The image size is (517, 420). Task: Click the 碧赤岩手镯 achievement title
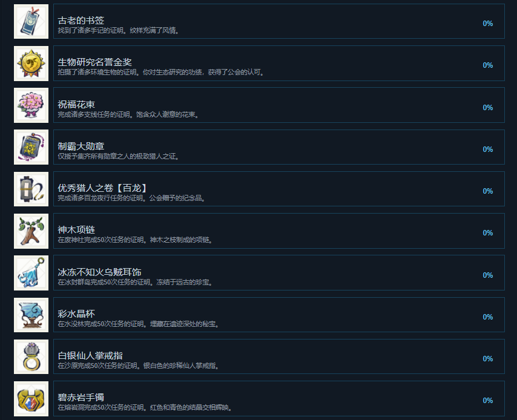pyautogui.click(x=81, y=397)
